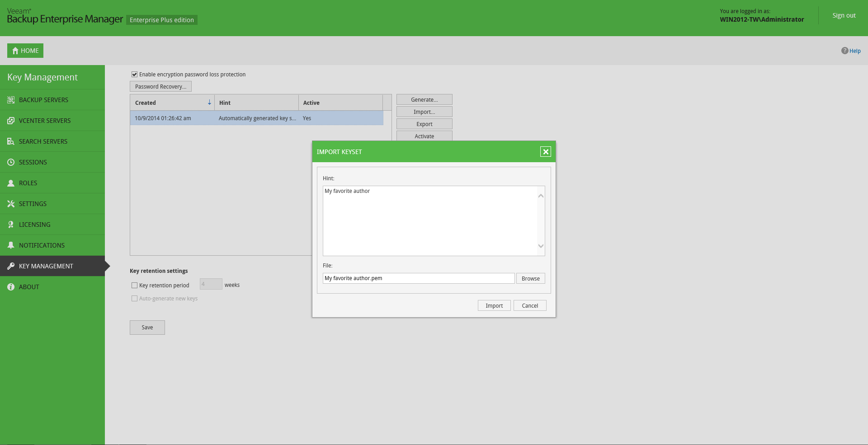Viewport: 868px width, 445px height.
Task: Click the Generate... button
Action: pos(425,99)
